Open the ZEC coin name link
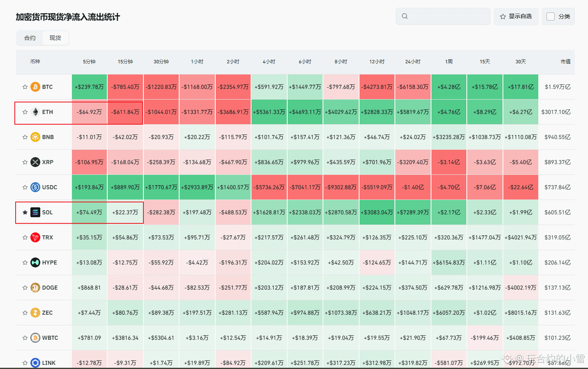The width and height of the screenshot is (588, 369). [47, 313]
